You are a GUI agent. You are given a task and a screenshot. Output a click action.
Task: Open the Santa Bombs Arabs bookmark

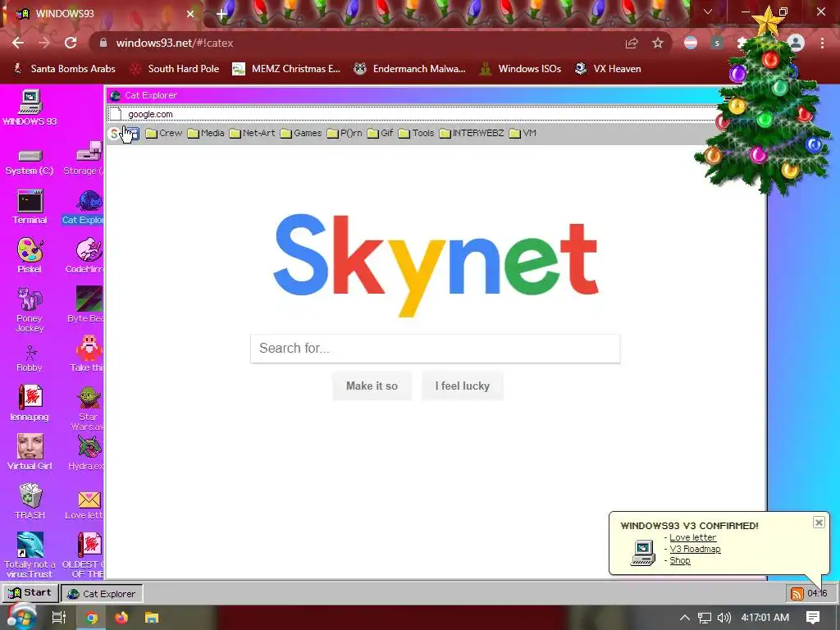pos(64,69)
